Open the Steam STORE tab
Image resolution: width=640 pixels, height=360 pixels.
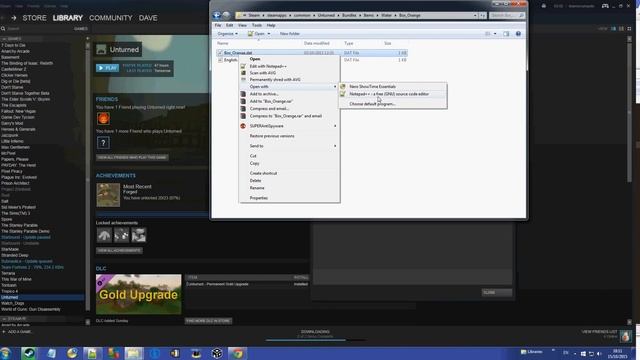[x=34, y=18]
